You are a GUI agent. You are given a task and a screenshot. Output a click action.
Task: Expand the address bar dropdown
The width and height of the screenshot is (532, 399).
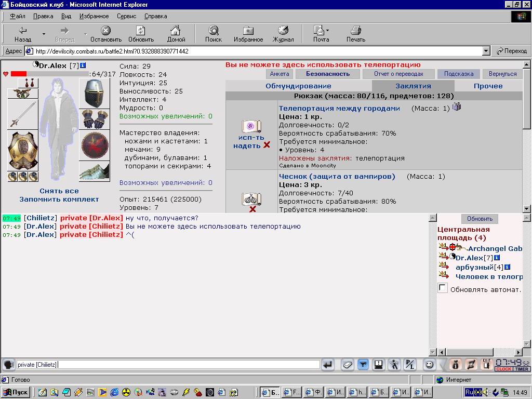[x=486, y=51]
